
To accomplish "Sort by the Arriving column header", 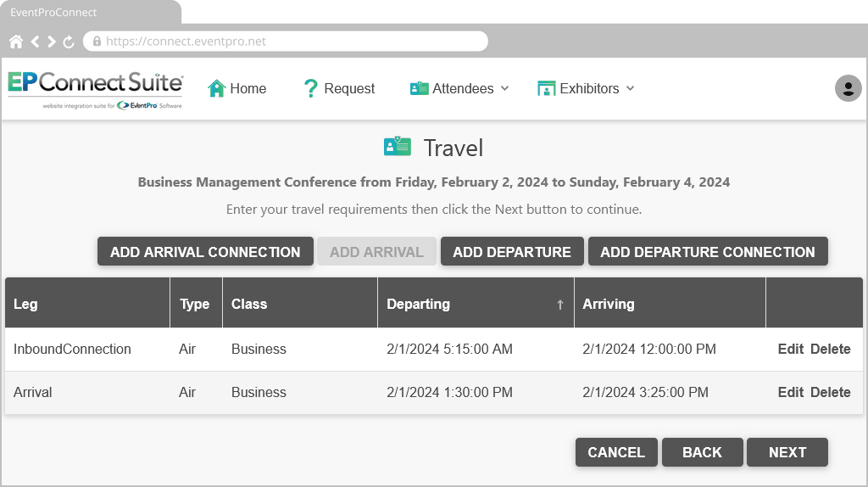I will click(x=670, y=303).
